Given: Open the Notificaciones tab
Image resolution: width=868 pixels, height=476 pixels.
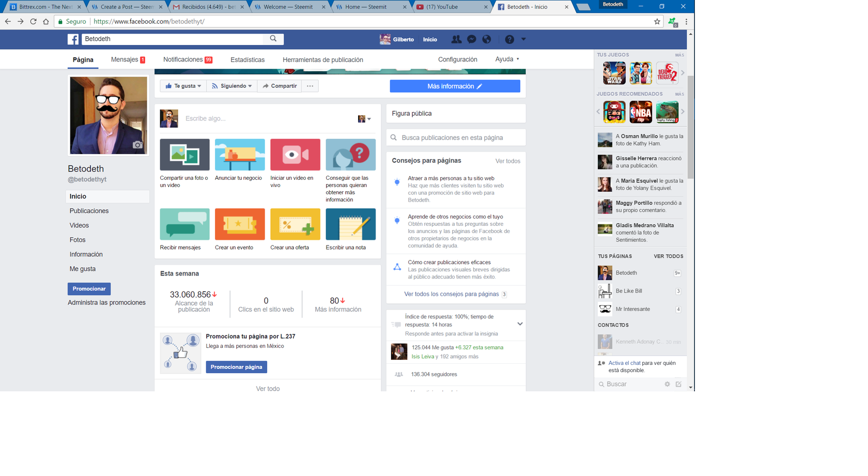Looking at the screenshot, I should point(188,59).
